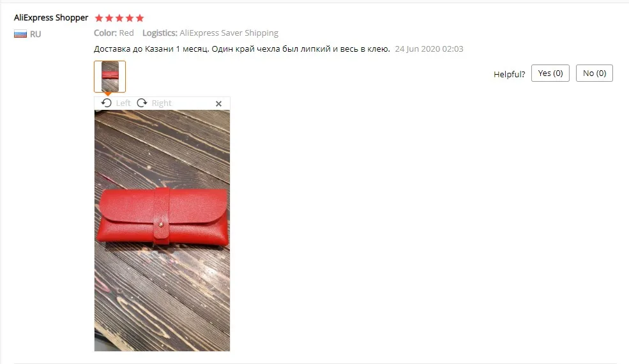Image resolution: width=629 pixels, height=364 pixels.
Task: Close the expanded review photo viewer
Action: point(218,103)
